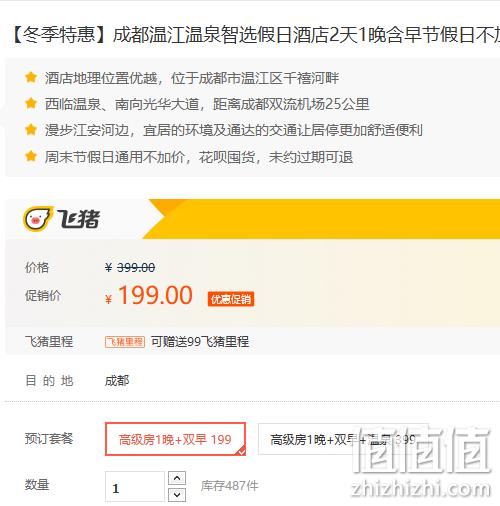Click the star icon beside 西临温泉
The height and width of the screenshot is (506, 500).
coord(31,103)
